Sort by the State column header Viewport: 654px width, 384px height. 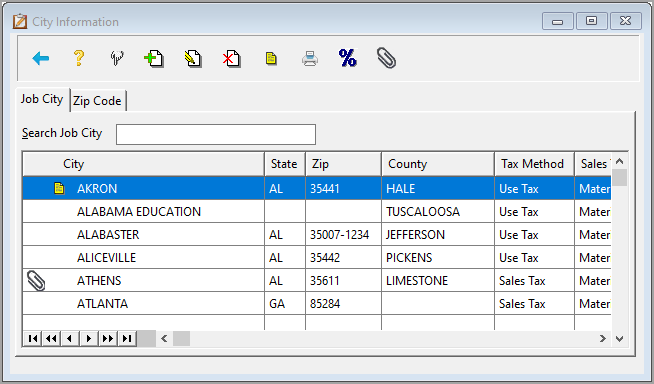coord(285,164)
